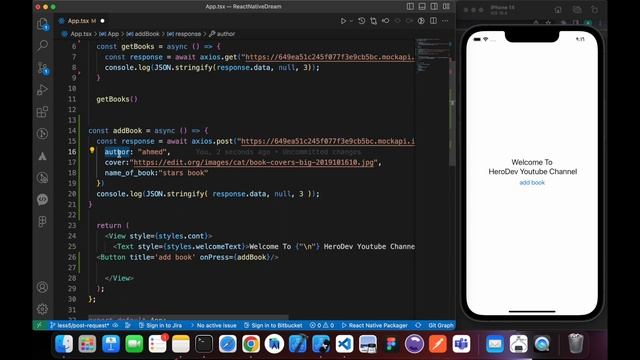Open the editor More Actions ellipsis

click(x=445, y=21)
